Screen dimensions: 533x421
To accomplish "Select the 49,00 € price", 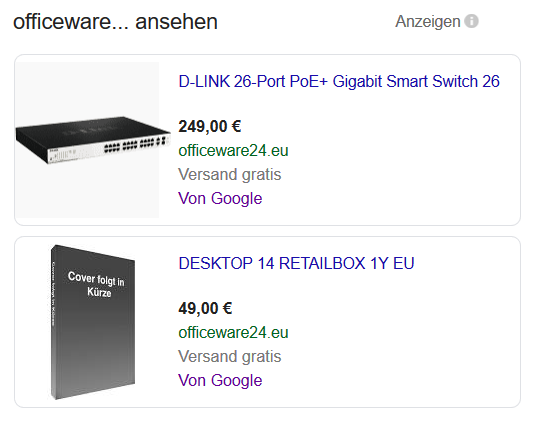I will 205,309.
